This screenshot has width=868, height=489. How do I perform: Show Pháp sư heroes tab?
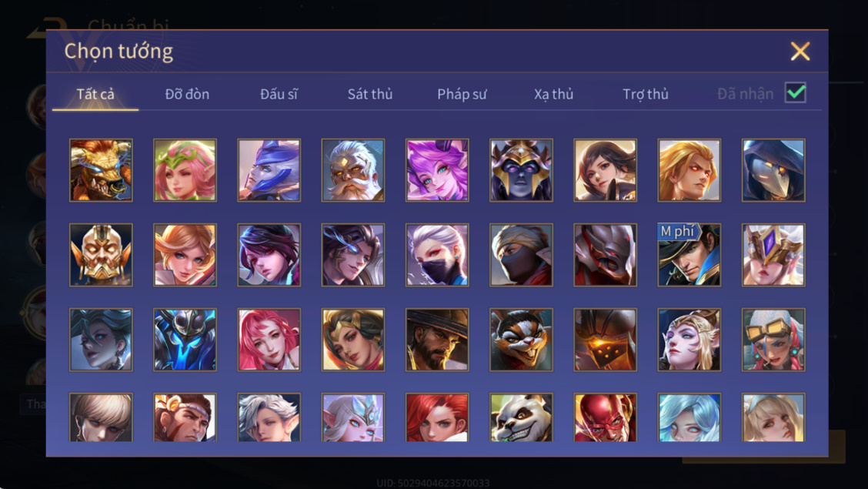(462, 94)
